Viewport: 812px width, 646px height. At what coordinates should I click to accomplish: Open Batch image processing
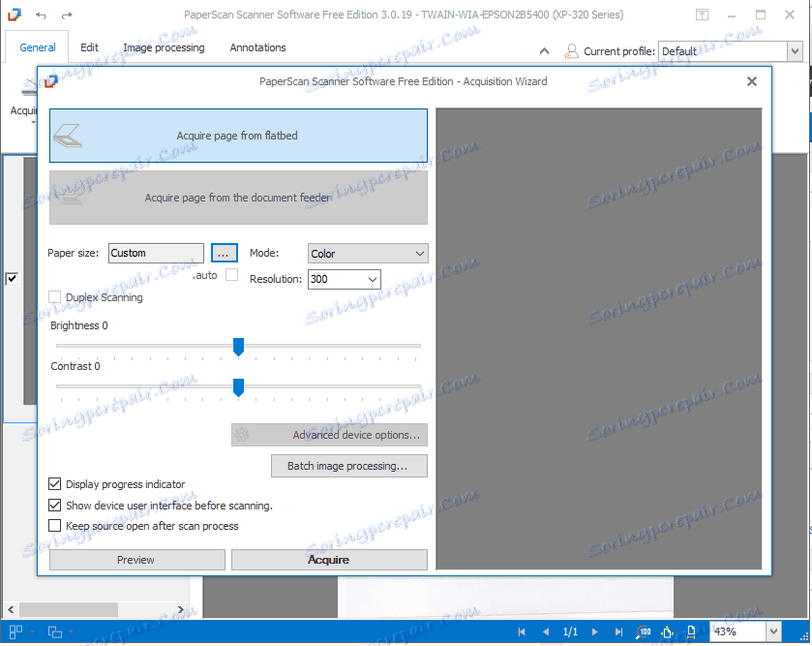coord(349,466)
